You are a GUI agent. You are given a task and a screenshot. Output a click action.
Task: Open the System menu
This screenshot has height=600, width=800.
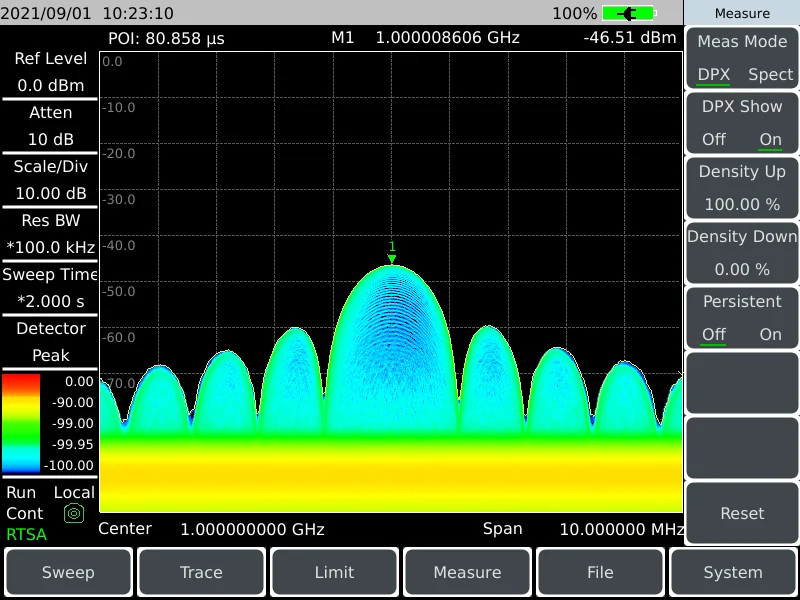point(733,572)
